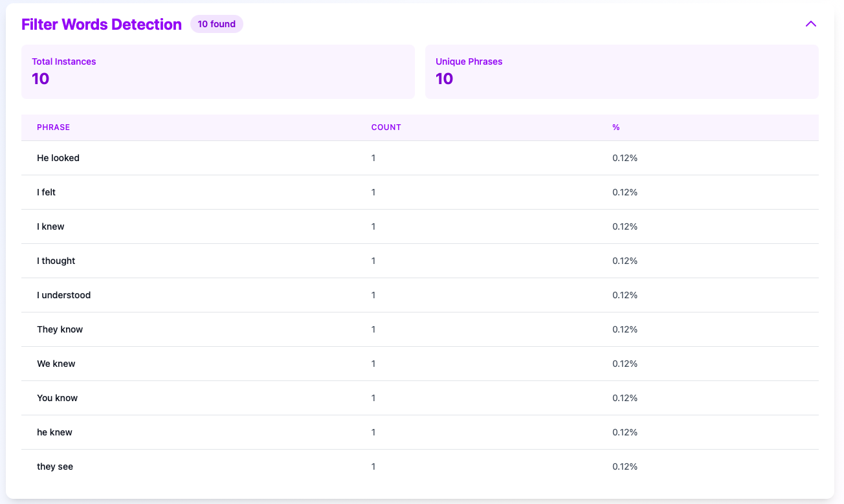Pick the 'I thought' phrase entry
The height and width of the screenshot is (504, 844).
[56, 261]
